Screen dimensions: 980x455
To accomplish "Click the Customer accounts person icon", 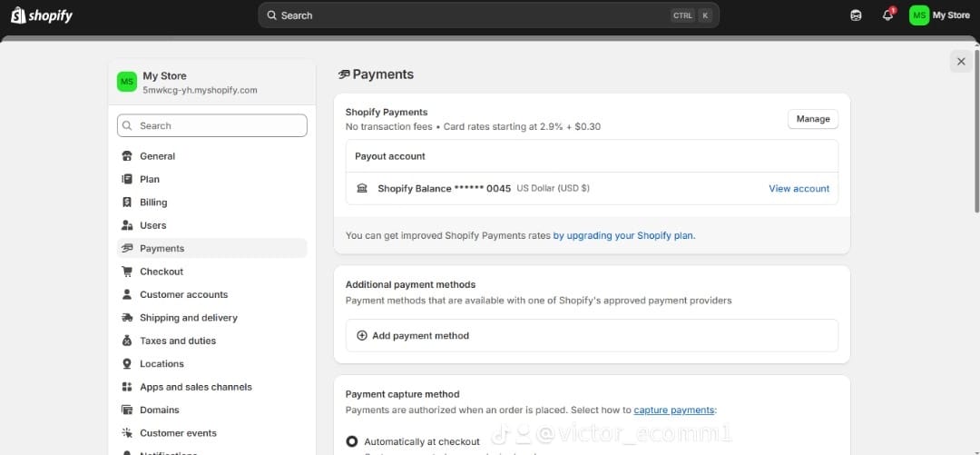I will pos(127,294).
